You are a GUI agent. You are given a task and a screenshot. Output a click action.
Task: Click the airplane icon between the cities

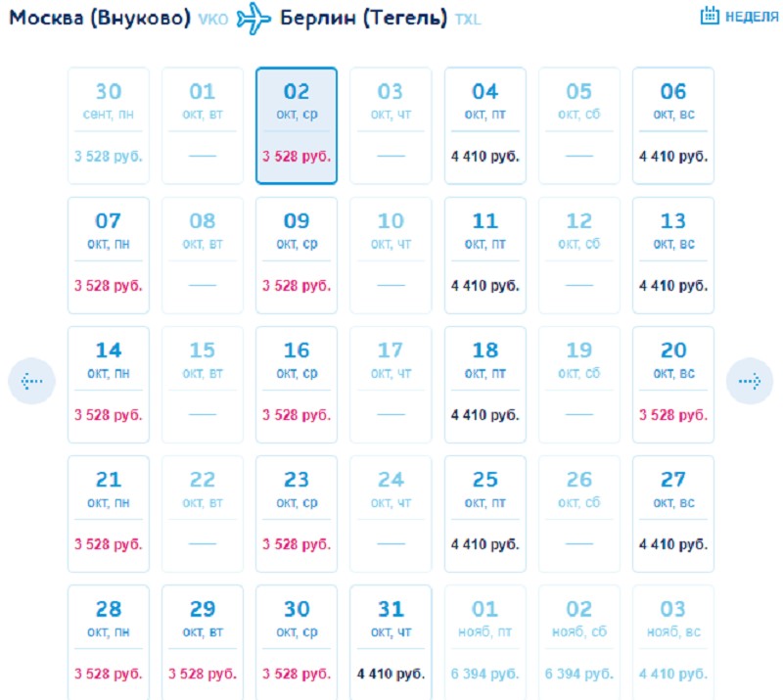[253, 19]
